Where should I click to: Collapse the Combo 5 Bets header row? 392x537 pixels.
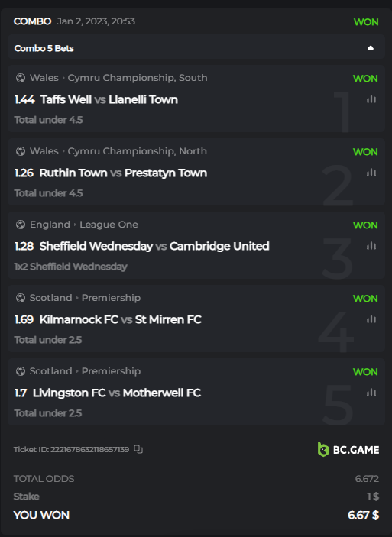click(x=196, y=48)
